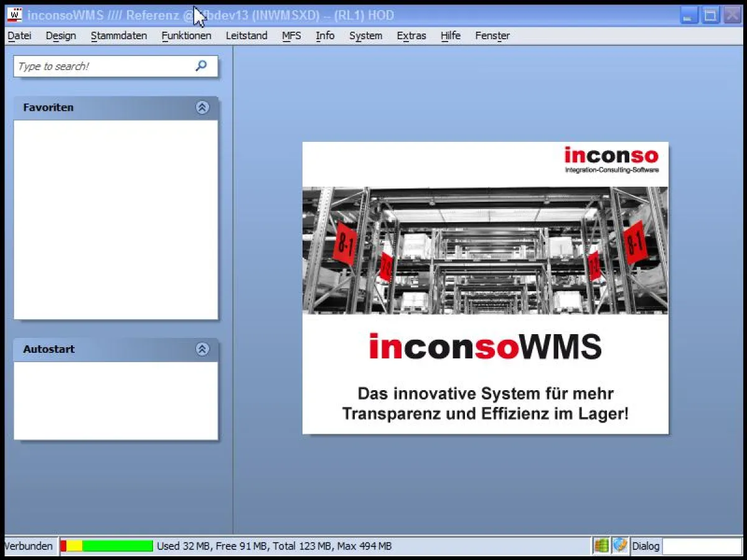Click the search magnifier icon
Viewport: 747px width, 560px height.
click(x=200, y=66)
